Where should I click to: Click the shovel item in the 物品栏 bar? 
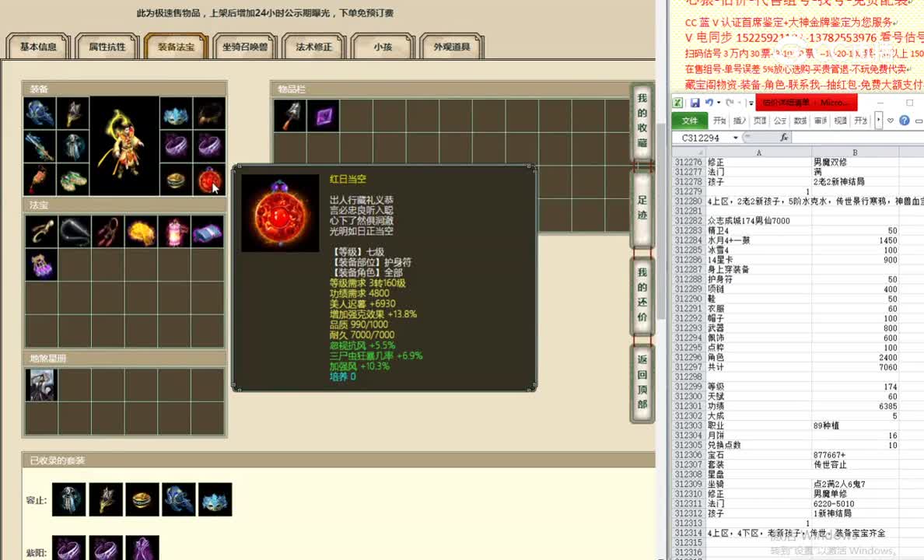[289, 114]
